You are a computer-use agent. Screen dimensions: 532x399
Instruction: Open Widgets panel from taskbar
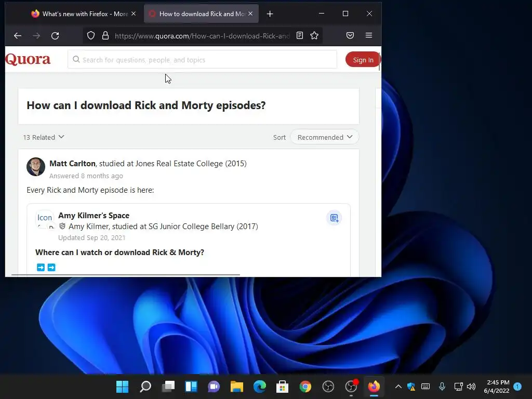[191, 387]
